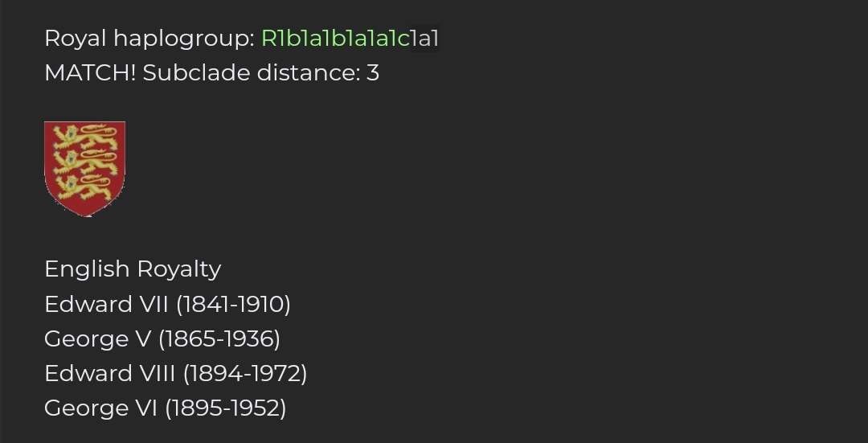Viewport: 868px width, 443px height.
Task: Select the English Royalty heading
Action: coord(133,269)
